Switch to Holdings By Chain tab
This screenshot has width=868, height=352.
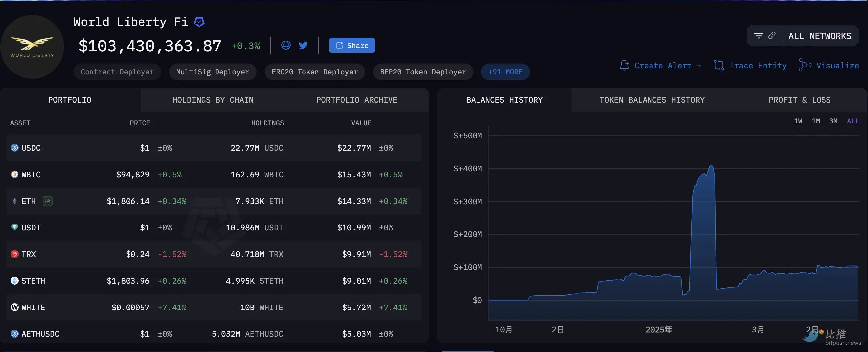(x=213, y=100)
